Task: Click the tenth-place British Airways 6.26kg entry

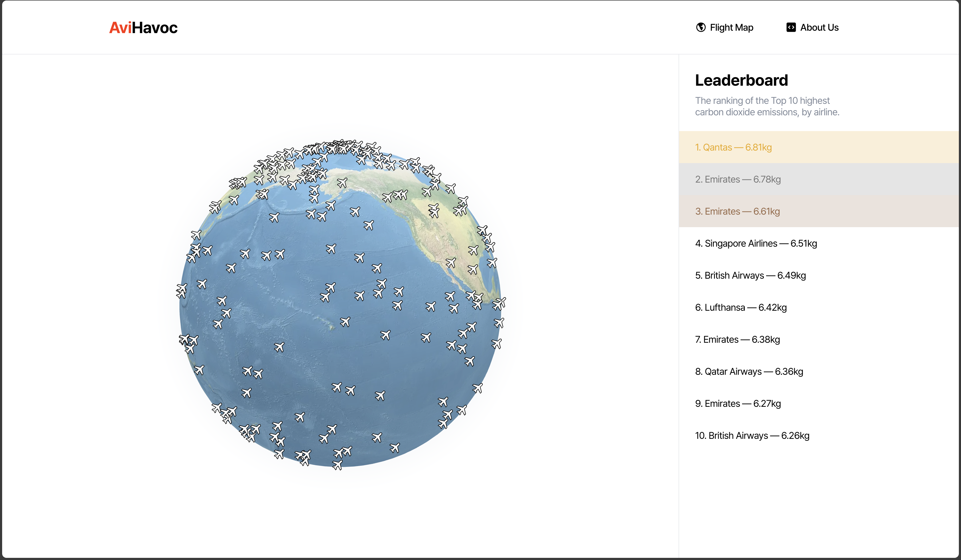Action: (x=752, y=436)
